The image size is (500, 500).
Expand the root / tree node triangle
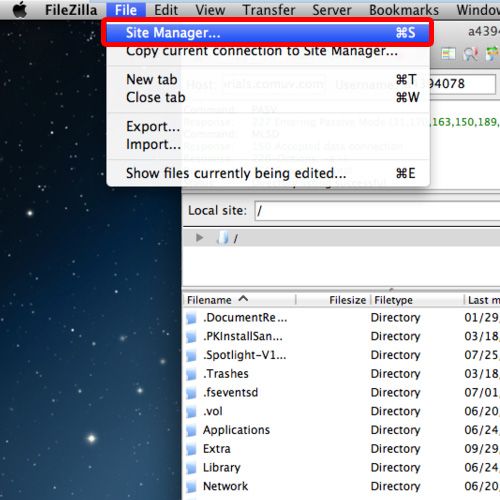point(200,238)
